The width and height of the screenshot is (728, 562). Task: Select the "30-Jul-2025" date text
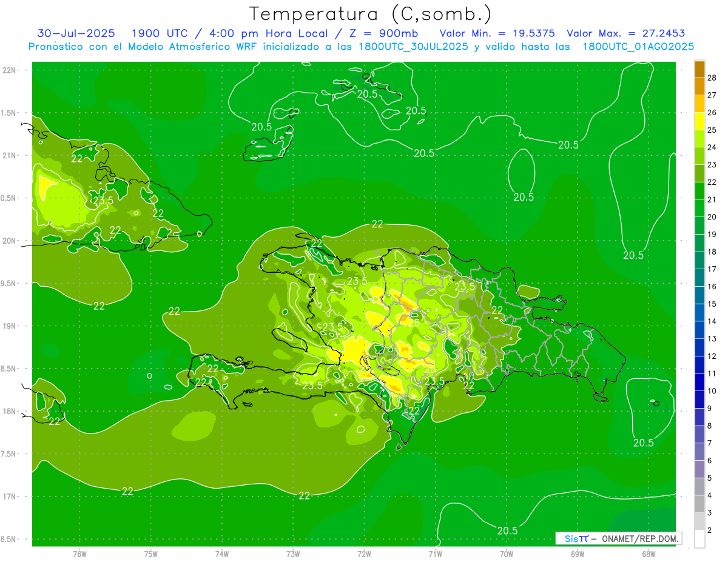click(76, 33)
